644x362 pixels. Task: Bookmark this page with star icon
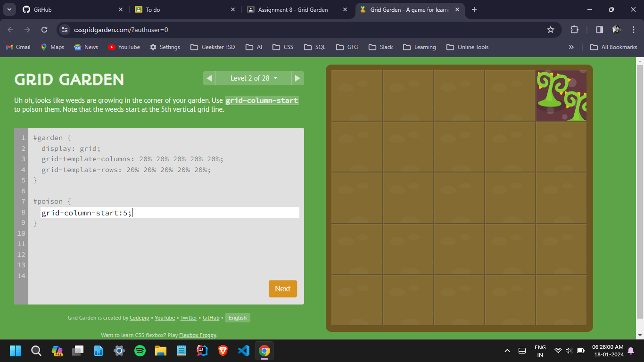click(x=550, y=30)
